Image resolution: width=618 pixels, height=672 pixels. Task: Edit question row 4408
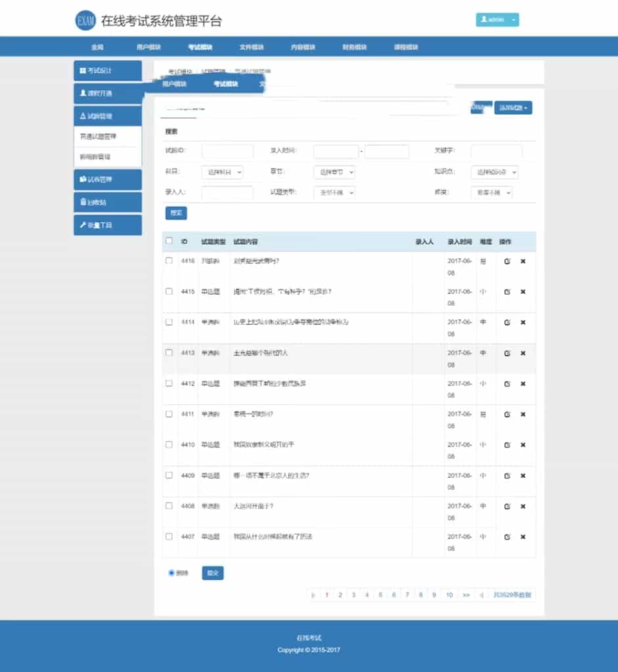[x=507, y=506]
